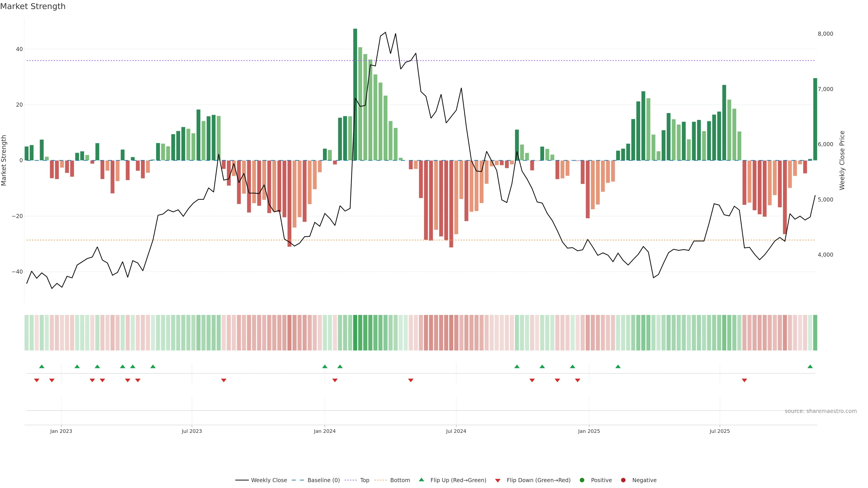Click the rightmost dark green strength bar
Image resolution: width=868 pixels, height=488 pixels.
(815, 119)
